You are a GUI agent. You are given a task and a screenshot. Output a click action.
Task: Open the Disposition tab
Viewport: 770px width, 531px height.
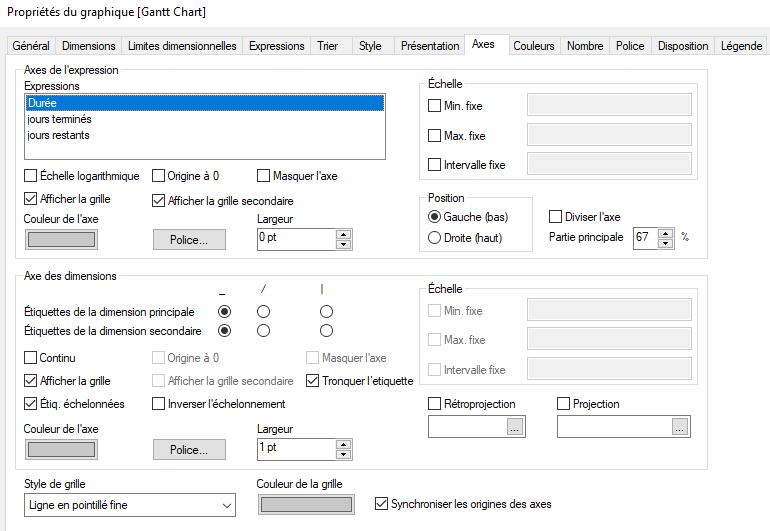[x=683, y=46]
